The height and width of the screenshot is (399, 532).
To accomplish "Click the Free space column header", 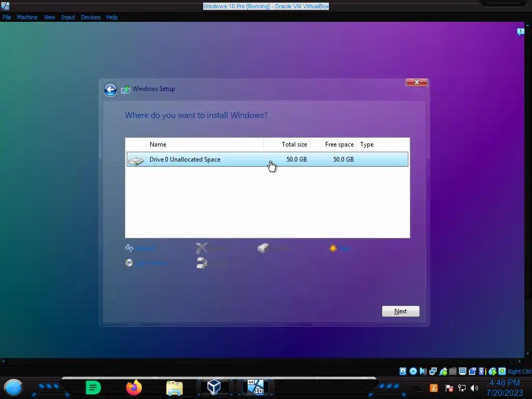I will click(x=333, y=144).
